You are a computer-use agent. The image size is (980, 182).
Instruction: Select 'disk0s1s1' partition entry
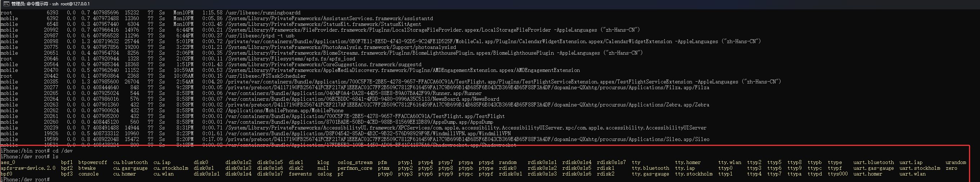click(x=207, y=174)
